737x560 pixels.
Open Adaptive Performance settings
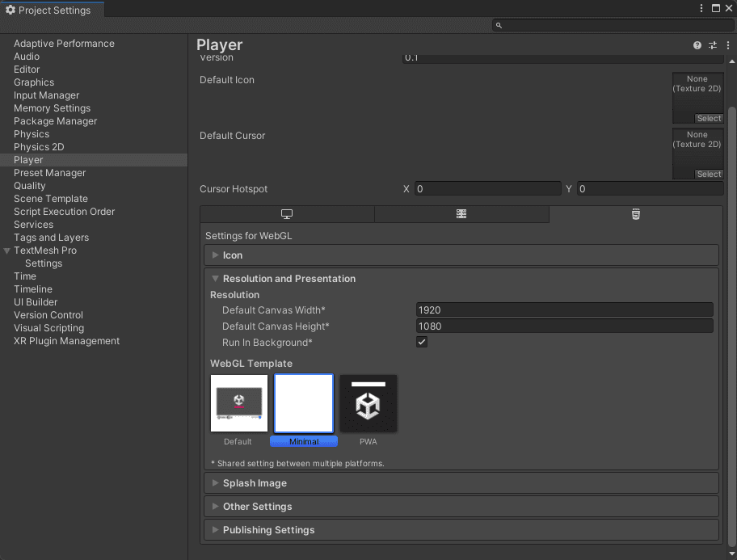coord(64,44)
